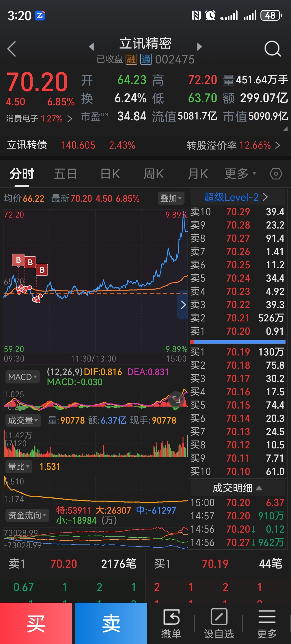
Task: Tap the volume bars chart
Action: click(96, 444)
